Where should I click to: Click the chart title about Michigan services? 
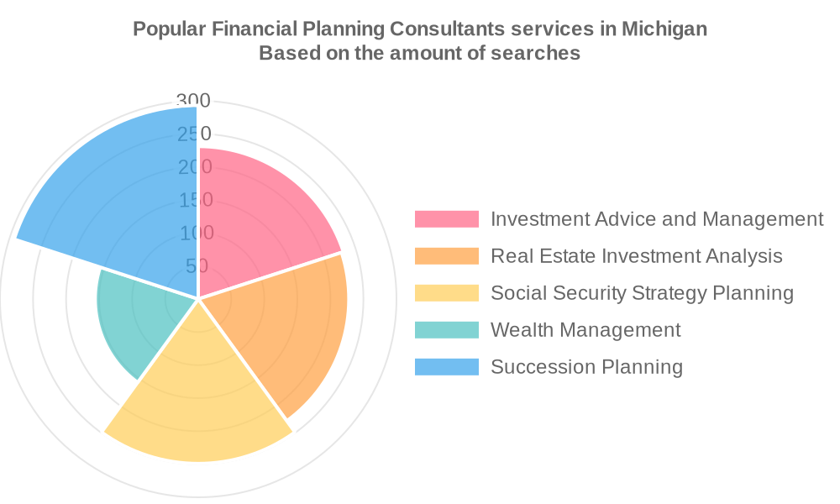click(x=420, y=29)
